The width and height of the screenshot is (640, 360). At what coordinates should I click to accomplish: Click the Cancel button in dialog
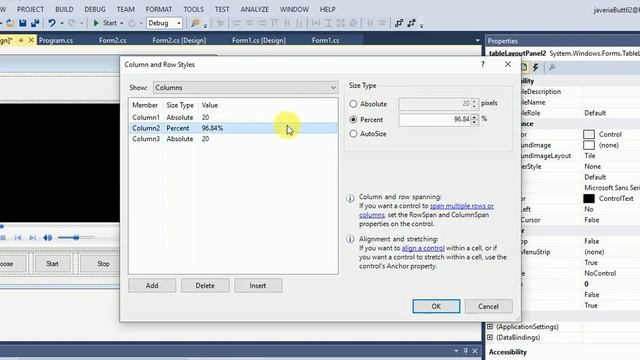point(489,306)
